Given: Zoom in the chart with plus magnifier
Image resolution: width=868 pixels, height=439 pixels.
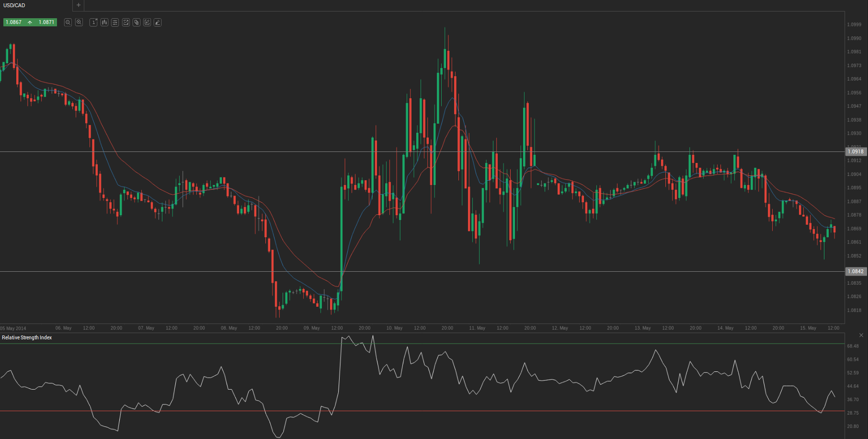Looking at the screenshot, I should click(79, 23).
